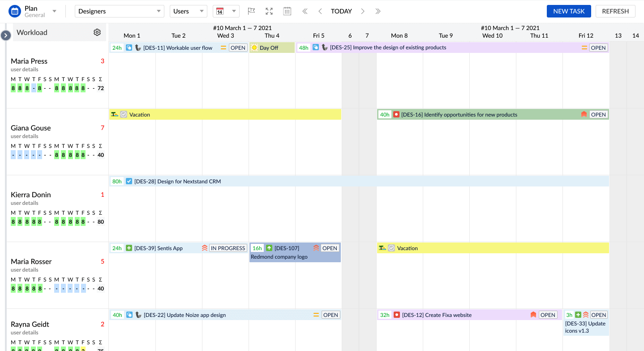
Task: Expand the Plan General workspace dropdown
Action: click(x=53, y=11)
